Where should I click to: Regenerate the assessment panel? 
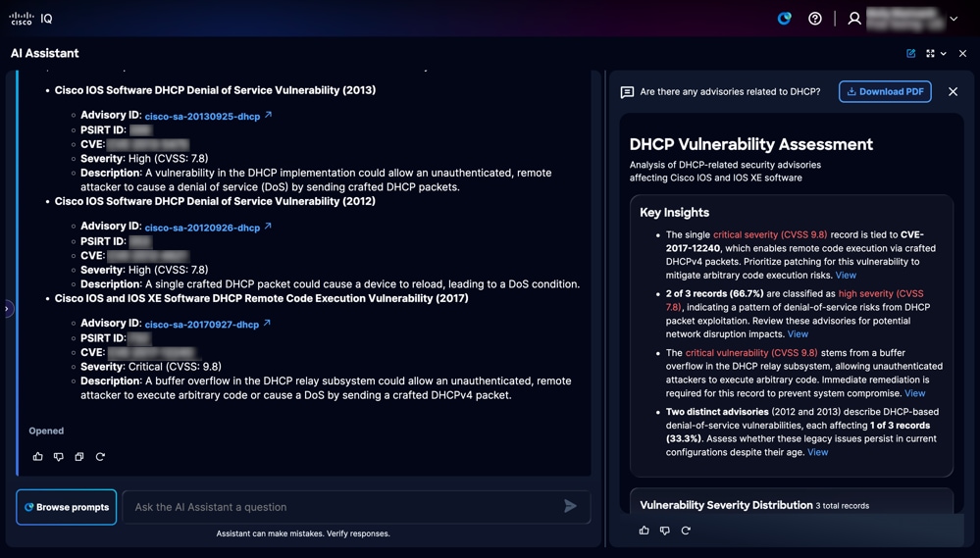pyautogui.click(x=686, y=531)
